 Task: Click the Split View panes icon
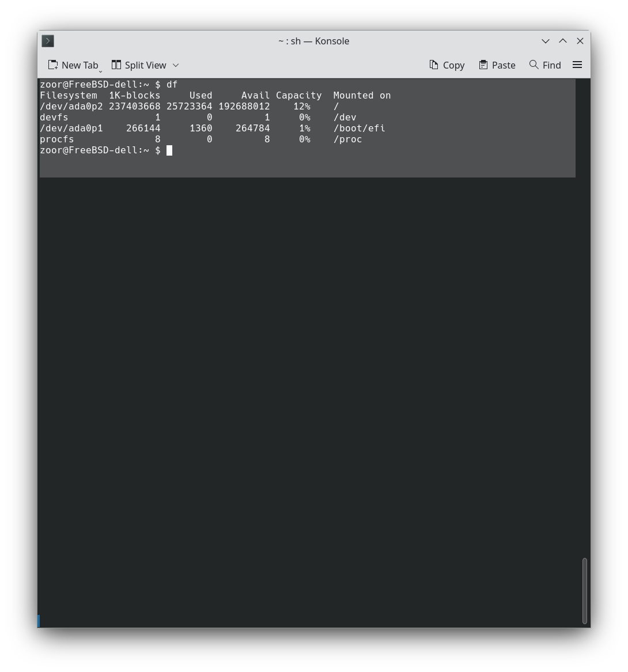point(116,65)
